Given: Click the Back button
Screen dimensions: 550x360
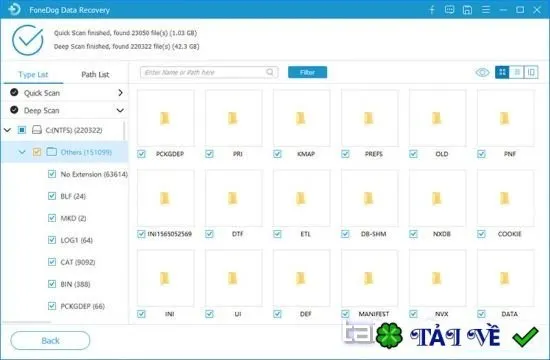Looking at the screenshot, I should click(50, 340).
